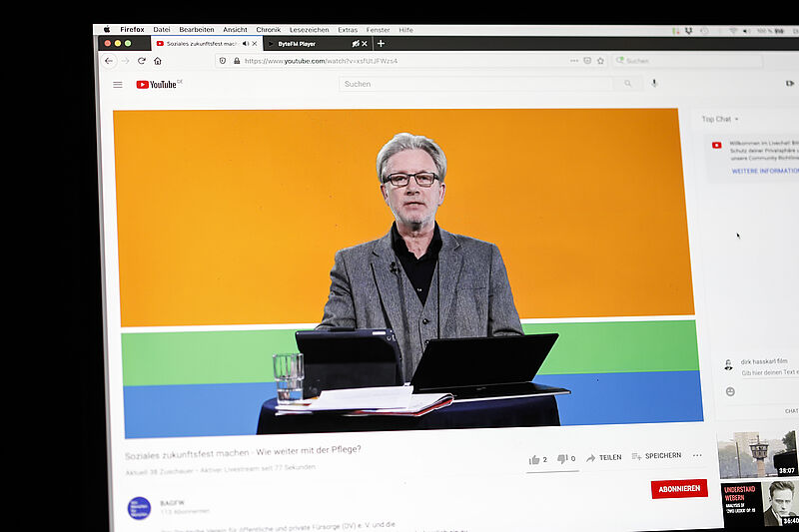The image size is (799, 532).
Task: Click the YouTube Suchen search field
Action: pos(476,84)
